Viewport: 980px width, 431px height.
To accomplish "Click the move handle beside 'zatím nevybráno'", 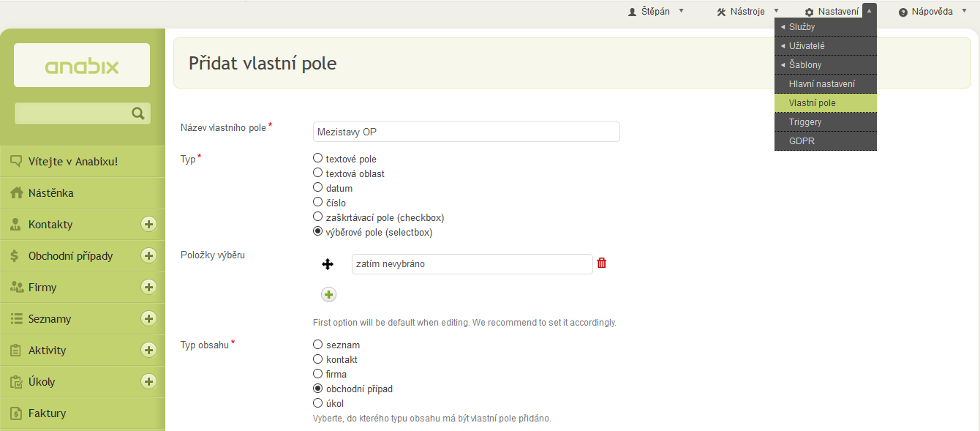I will coord(328,264).
